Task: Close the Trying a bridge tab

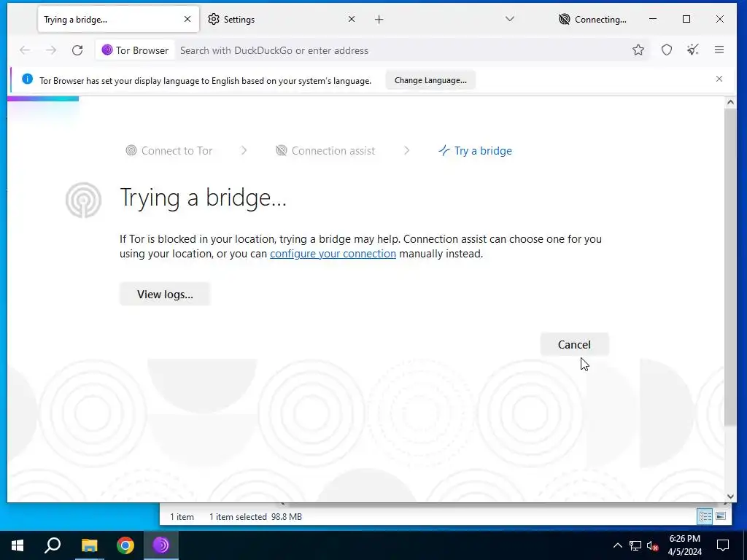Action: pos(187,19)
